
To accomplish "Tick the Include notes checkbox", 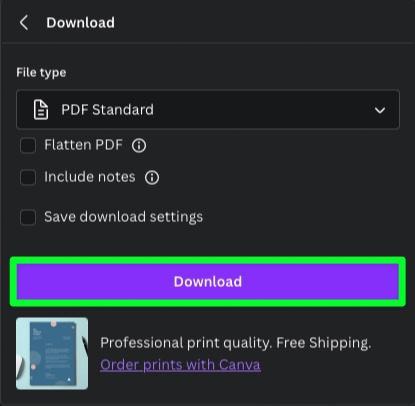I will pyautogui.click(x=28, y=177).
